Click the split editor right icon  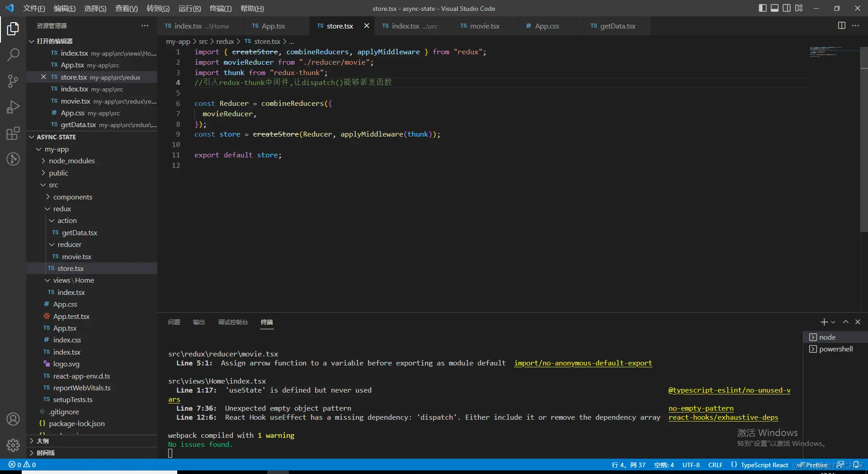point(841,26)
